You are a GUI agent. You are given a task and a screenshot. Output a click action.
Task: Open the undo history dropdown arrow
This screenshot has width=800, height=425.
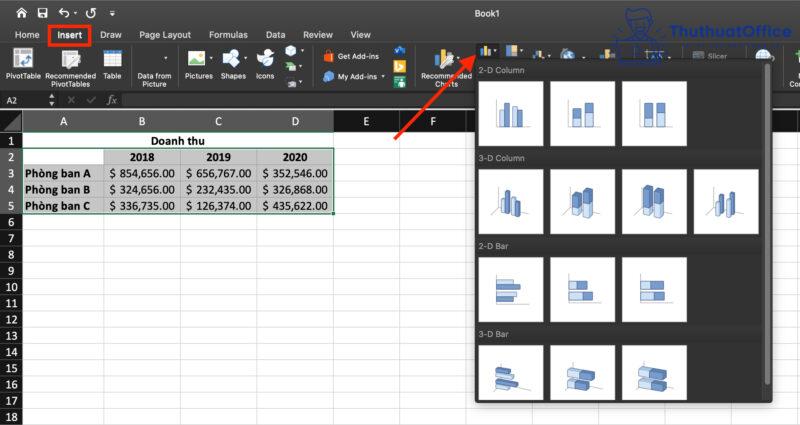click(x=76, y=13)
